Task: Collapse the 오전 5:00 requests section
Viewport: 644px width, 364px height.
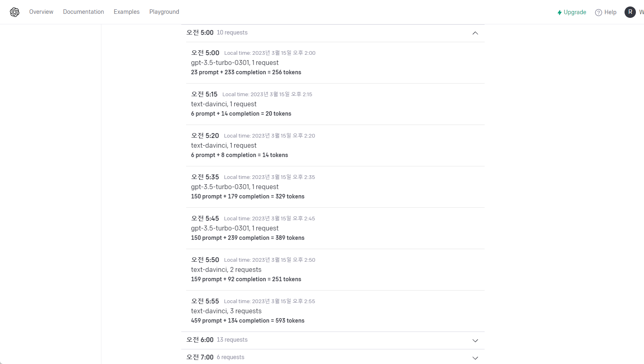Action: click(475, 33)
